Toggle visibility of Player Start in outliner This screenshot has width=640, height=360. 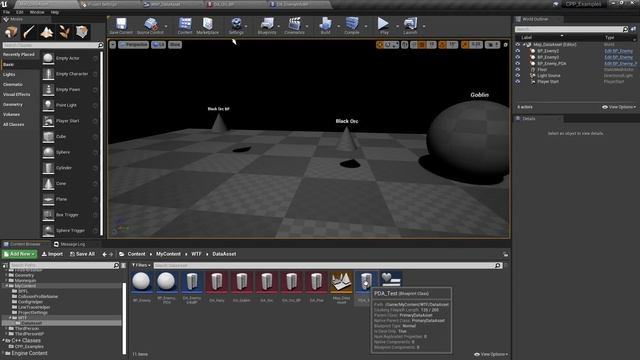point(518,82)
